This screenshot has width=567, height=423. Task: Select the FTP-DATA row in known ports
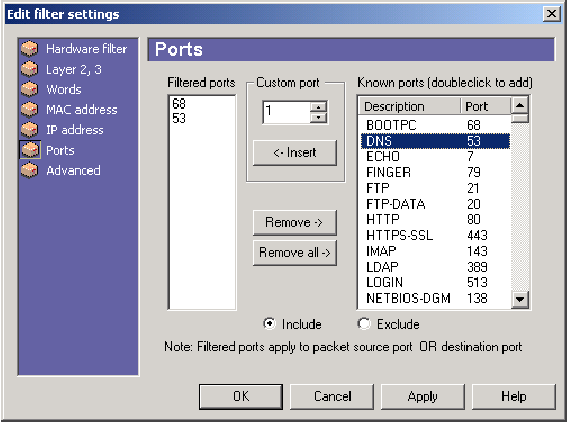435,204
